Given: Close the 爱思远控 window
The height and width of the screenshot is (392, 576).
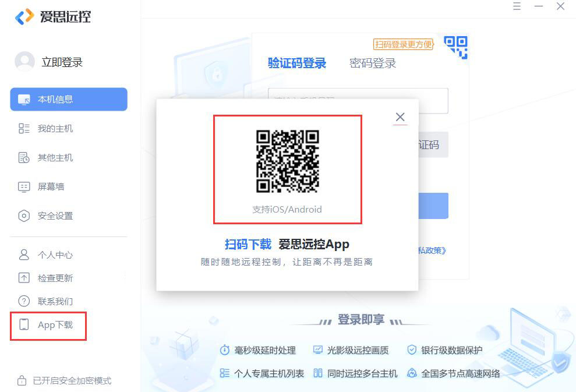Looking at the screenshot, I should pos(560,6).
